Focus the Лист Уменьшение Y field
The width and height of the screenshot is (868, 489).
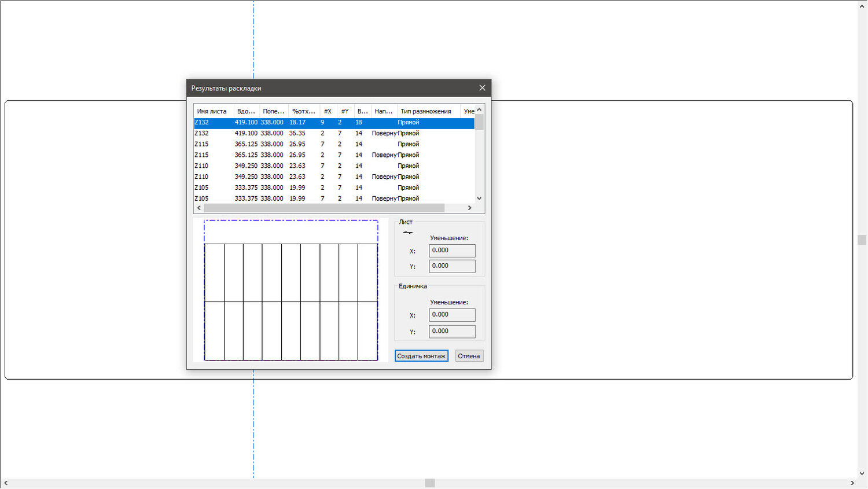(452, 266)
